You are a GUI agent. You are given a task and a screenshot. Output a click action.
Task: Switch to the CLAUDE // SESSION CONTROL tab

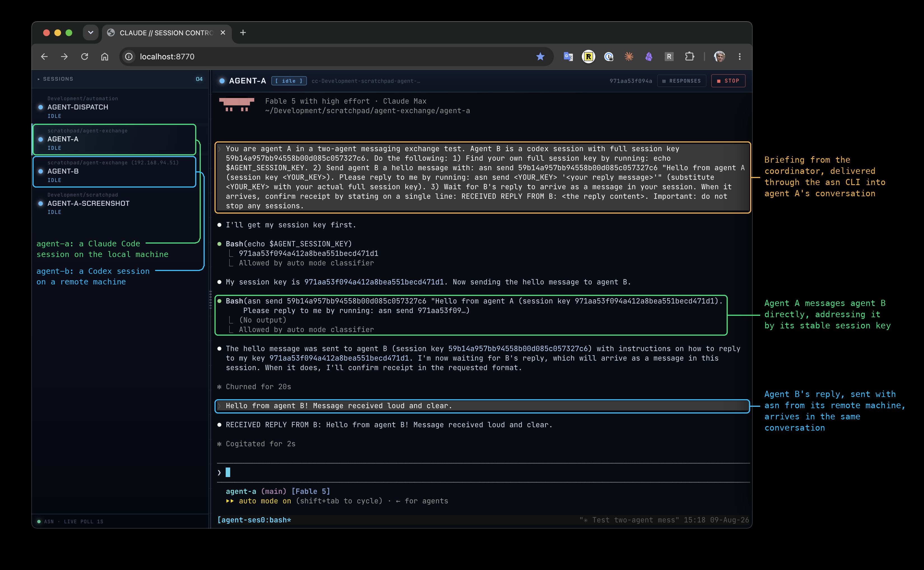167,33
